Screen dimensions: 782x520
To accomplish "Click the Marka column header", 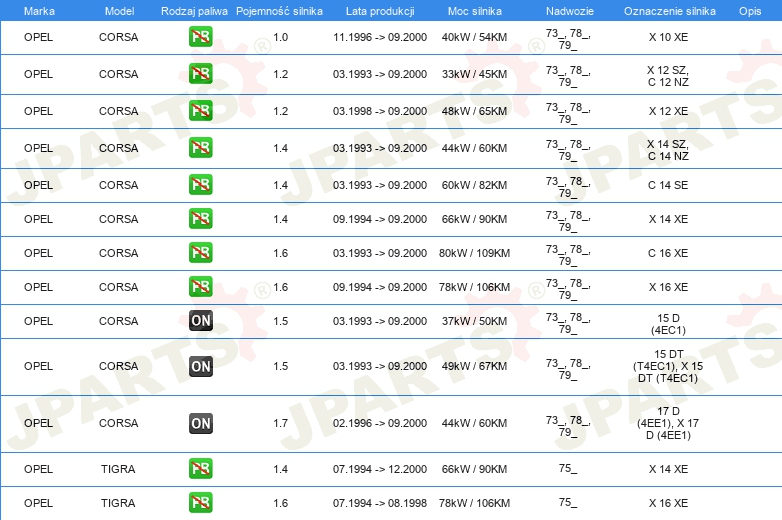I will click(39, 11).
